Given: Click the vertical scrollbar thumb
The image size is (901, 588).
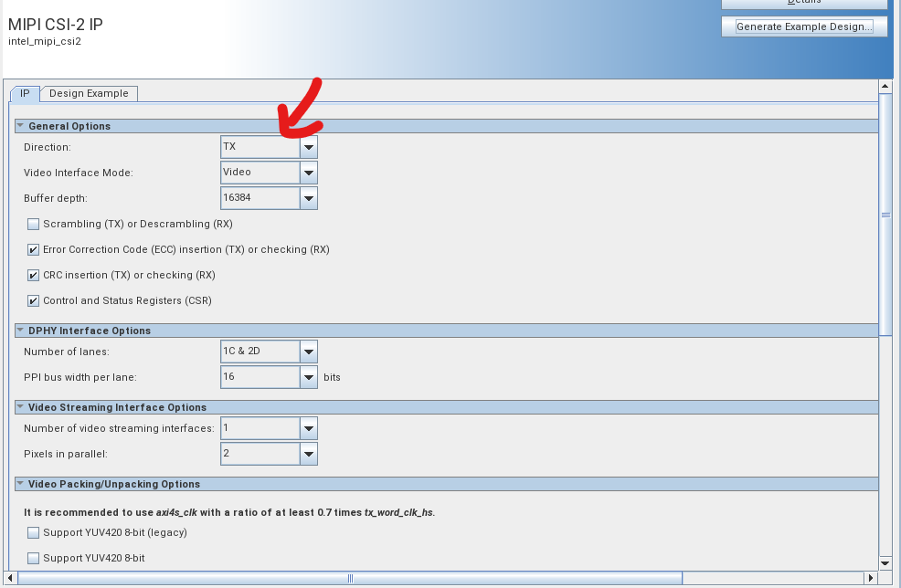Looking at the screenshot, I should click(x=885, y=215).
